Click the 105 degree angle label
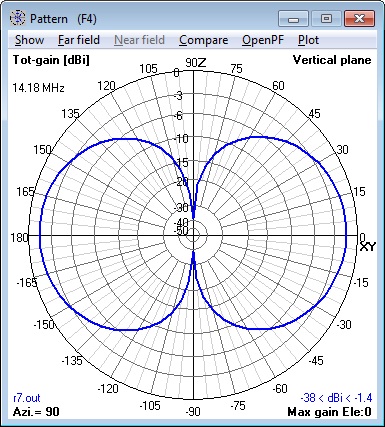385x427 pixels. (148, 69)
